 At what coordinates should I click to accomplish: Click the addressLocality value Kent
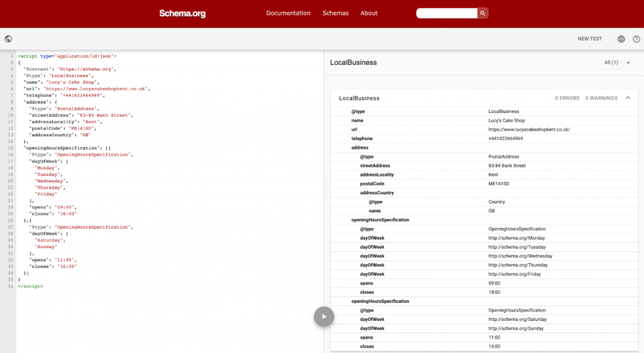pyautogui.click(x=493, y=175)
